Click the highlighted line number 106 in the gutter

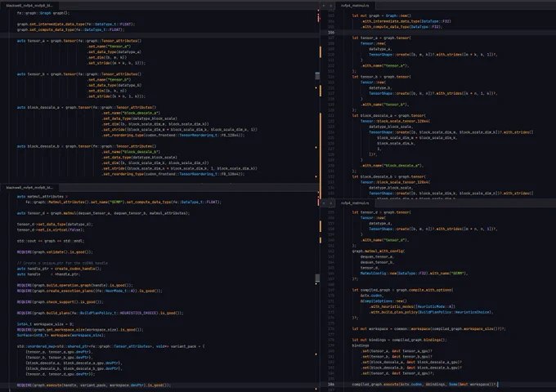[x=331, y=32]
